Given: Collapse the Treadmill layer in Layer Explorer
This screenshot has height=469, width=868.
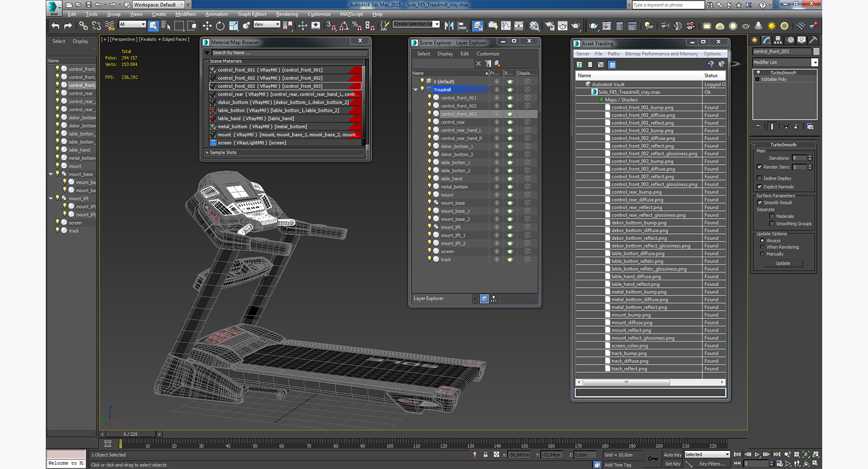Looking at the screenshot, I should [x=416, y=90].
